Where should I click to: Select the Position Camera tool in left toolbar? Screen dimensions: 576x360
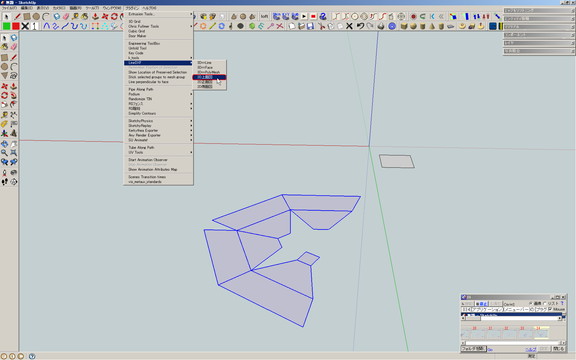[4, 172]
